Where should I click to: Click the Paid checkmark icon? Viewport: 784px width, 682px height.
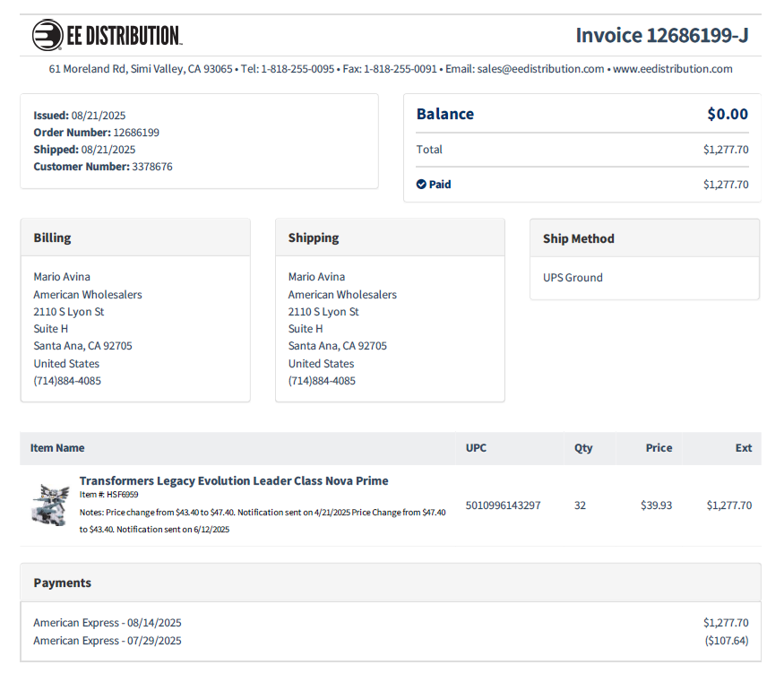pos(421,185)
